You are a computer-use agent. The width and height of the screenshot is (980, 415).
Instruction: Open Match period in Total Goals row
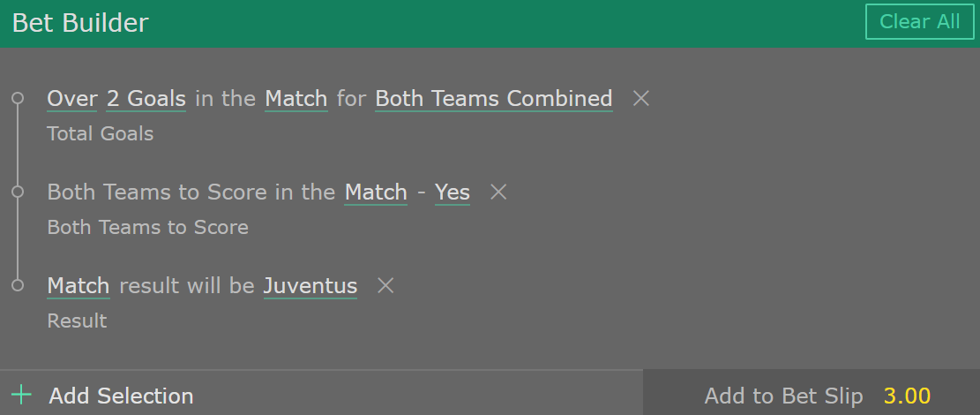pos(296,99)
